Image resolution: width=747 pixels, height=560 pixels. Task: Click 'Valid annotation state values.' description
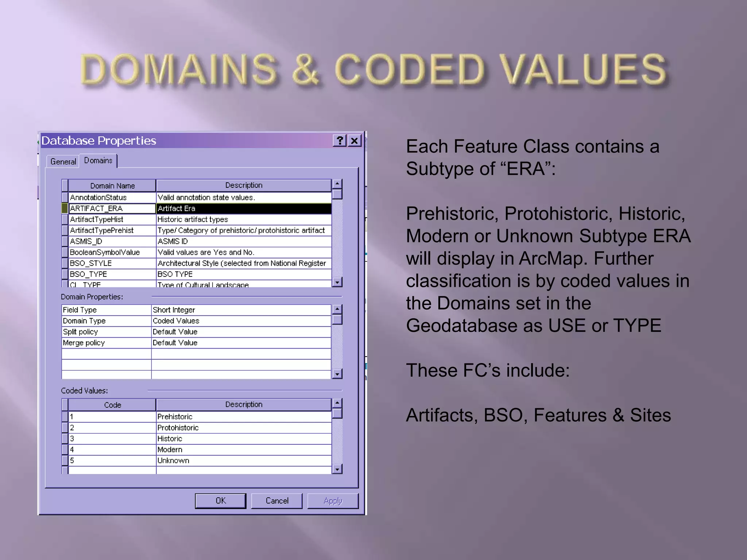pyautogui.click(x=244, y=197)
